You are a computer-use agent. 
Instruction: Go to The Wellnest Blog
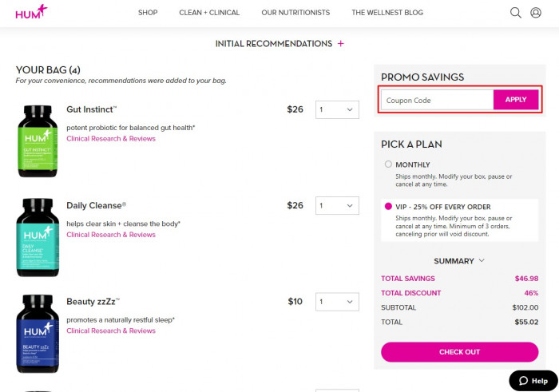(x=387, y=13)
